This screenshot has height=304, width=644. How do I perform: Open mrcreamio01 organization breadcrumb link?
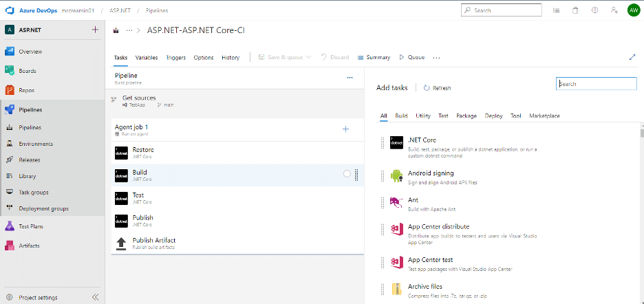78,11
